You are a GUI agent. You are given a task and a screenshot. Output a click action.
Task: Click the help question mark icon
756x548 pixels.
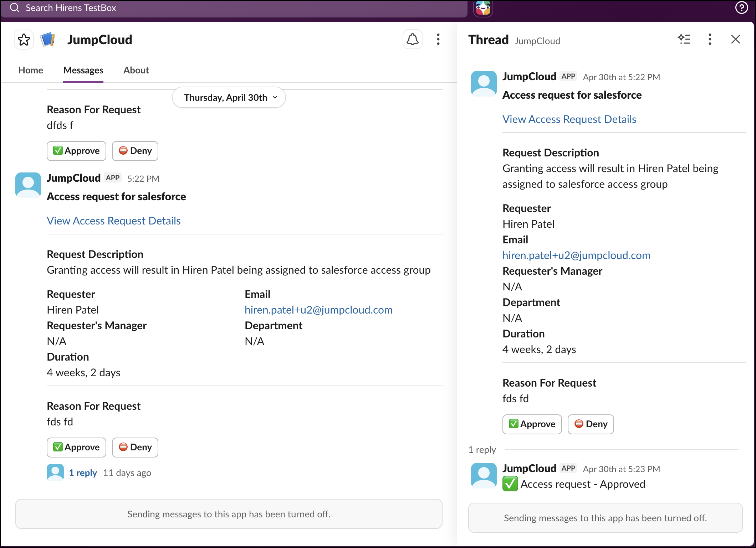click(741, 7)
